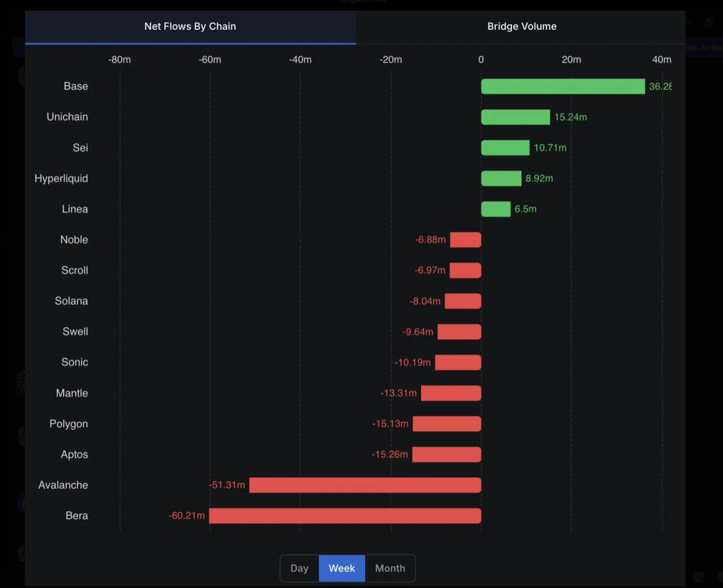Click the -6.88m Noble value
Viewport: 723px width, 588px height.
click(x=430, y=240)
